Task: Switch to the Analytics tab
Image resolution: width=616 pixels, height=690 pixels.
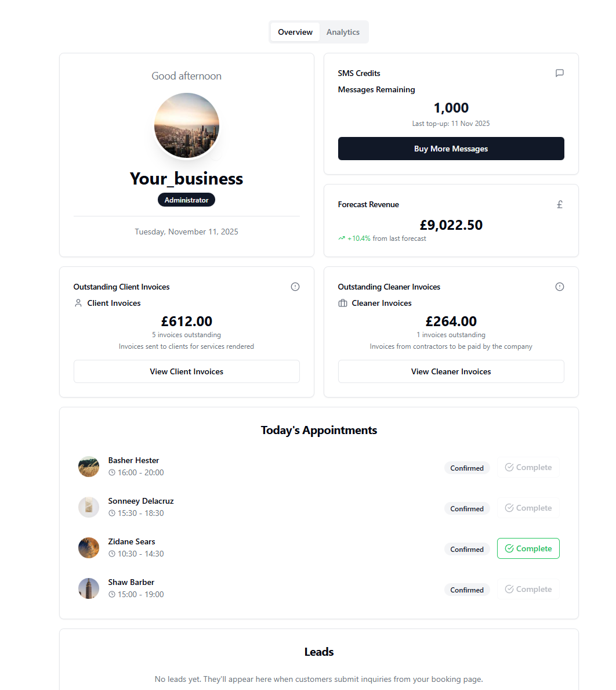Action: [x=343, y=32]
